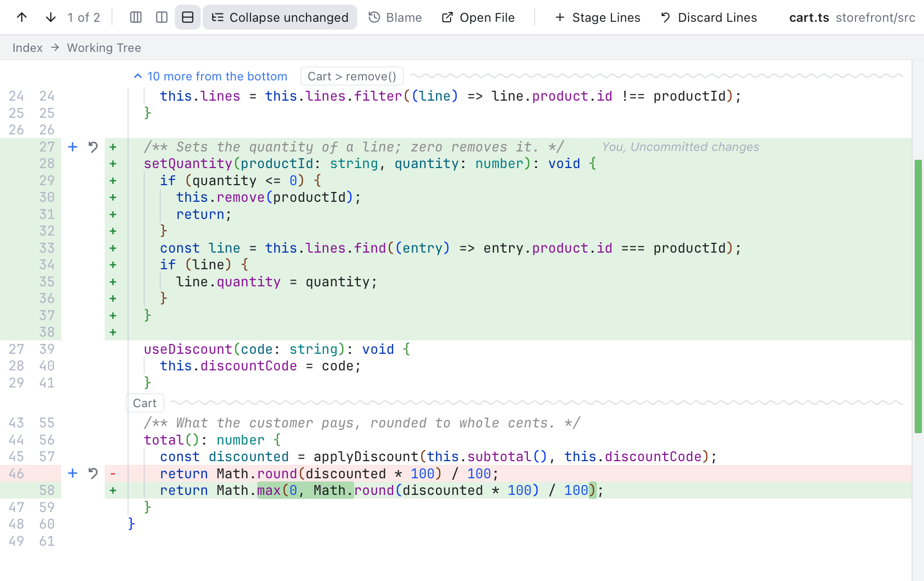This screenshot has height=581, width=924.
Task: Discard Lines in the toolbar
Action: (x=709, y=17)
